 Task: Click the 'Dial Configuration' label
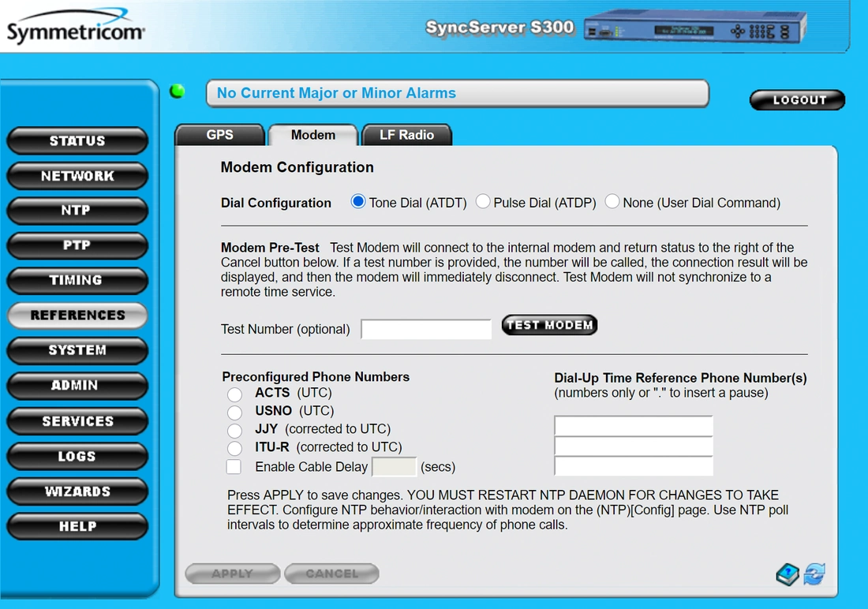[x=275, y=203]
